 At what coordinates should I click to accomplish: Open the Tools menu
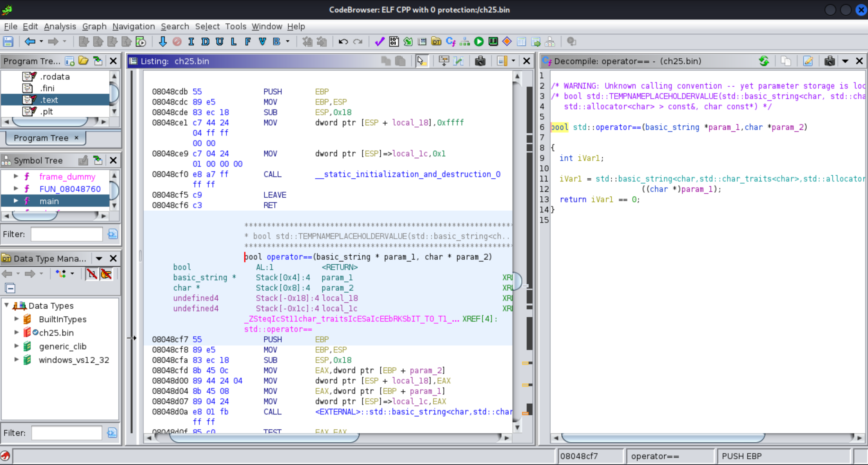pos(236,26)
